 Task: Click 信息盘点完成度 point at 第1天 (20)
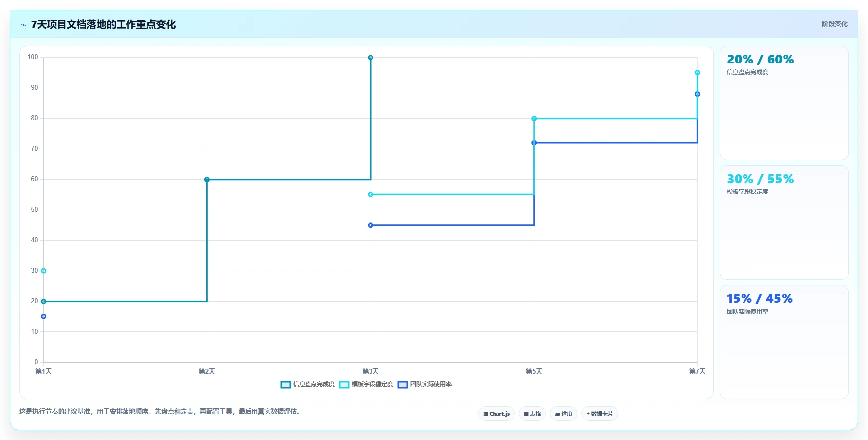click(44, 302)
